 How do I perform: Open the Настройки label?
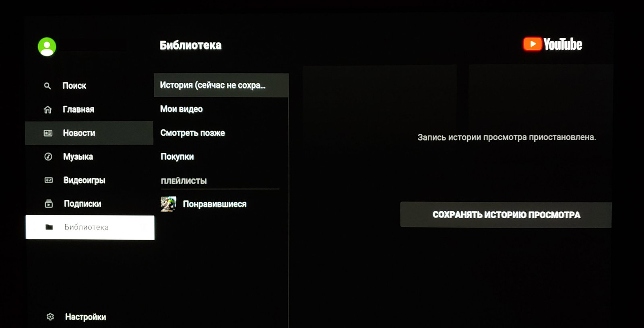point(85,317)
